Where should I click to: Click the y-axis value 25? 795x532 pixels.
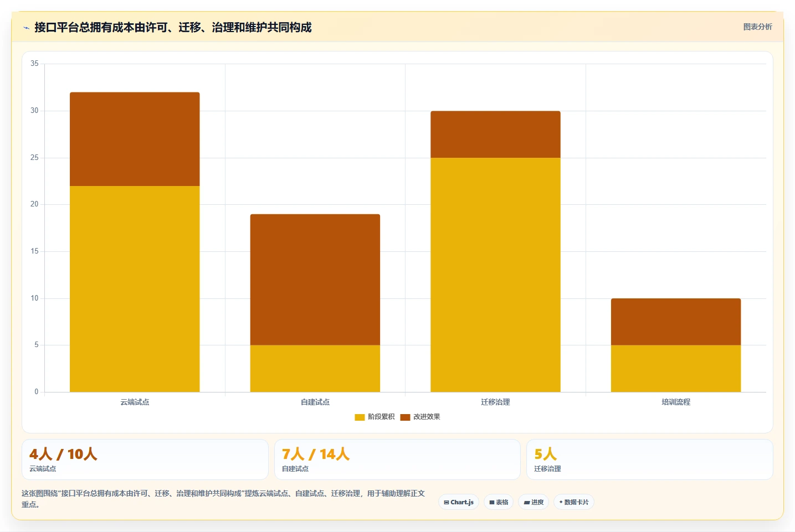click(x=34, y=158)
